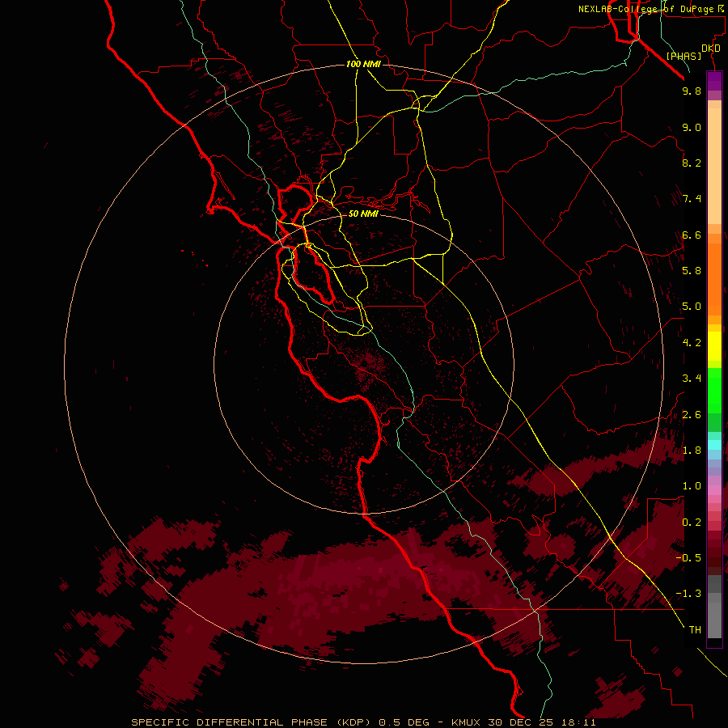Click the '0.5 DEG' elevation angle text
The height and width of the screenshot is (728, 728).
(403, 722)
